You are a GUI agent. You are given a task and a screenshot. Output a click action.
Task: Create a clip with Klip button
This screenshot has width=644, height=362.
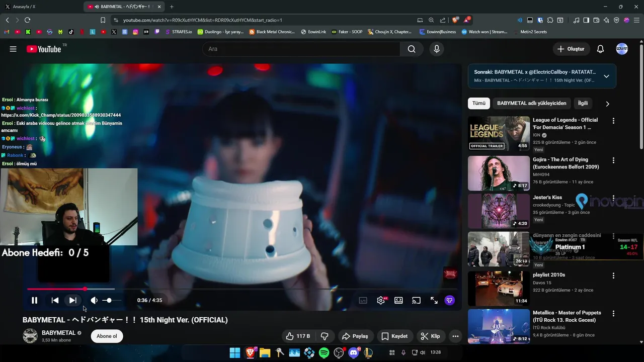[430, 336]
